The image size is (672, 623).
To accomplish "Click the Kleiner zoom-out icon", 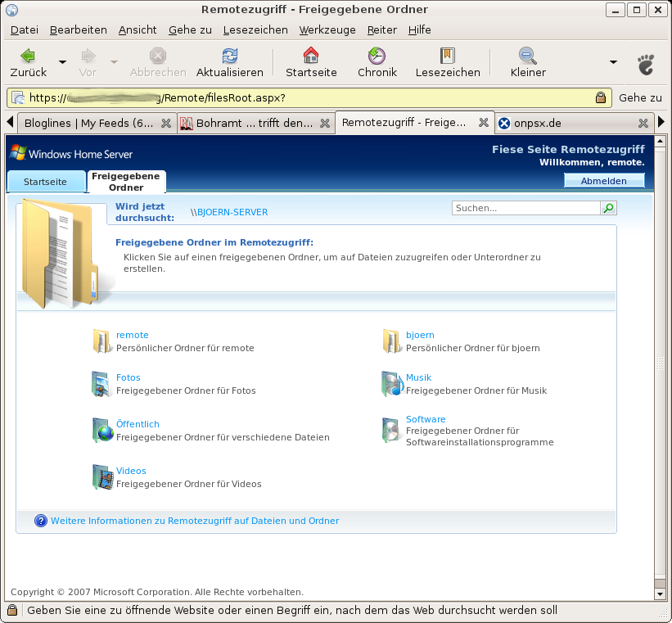I will 528,56.
